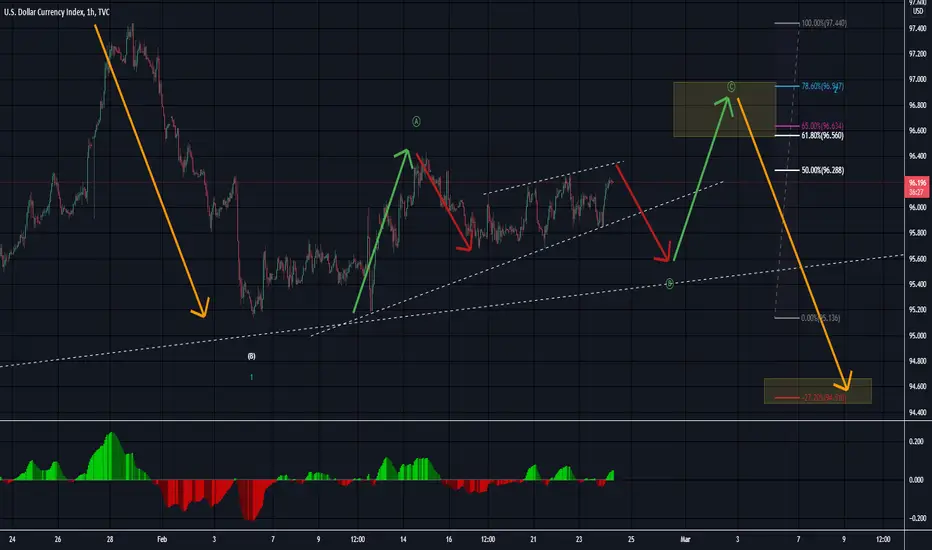Click 94.600 on the price axis
This screenshot has width=932, height=550.
coord(917,386)
